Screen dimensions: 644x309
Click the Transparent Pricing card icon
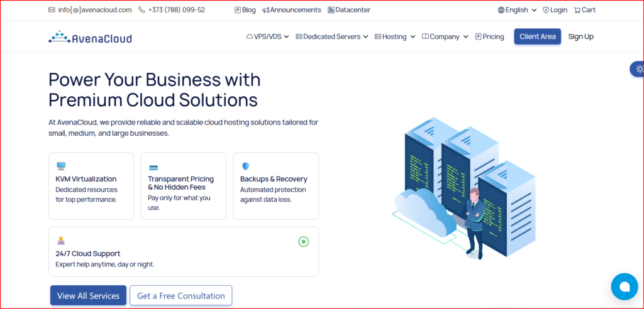pyautogui.click(x=153, y=168)
